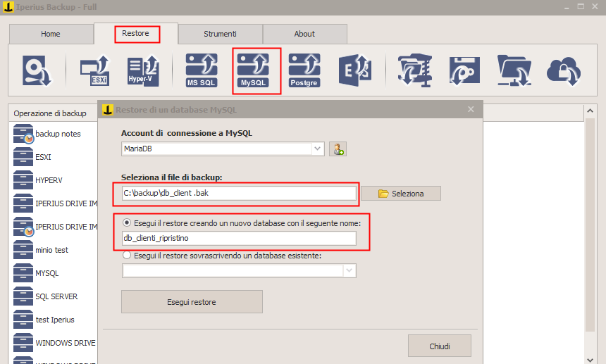Select the 'SQL SERVER' list entry text
Viewport: 606px width, 364px height.
click(x=56, y=296)
